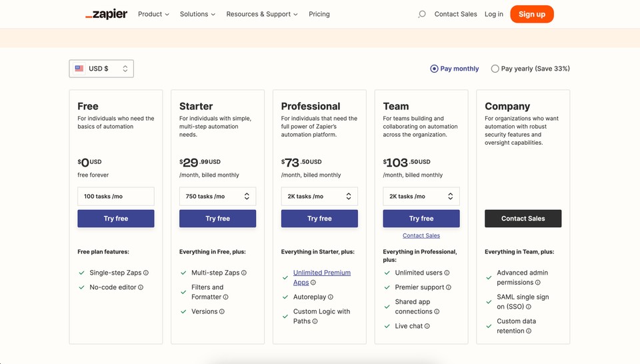Open Professional 2K tasks /mo dropdown
Viewport: 640px width, 364px height.
click(x=319, y=196)
